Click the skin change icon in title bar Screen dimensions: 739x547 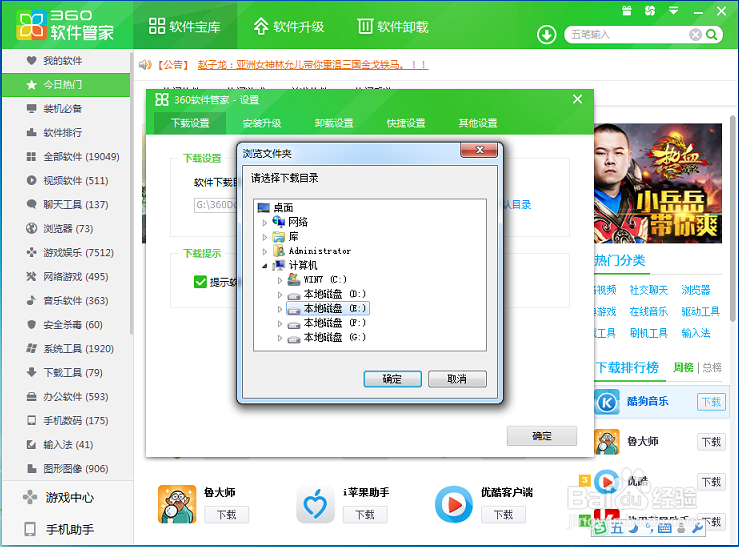tap(650, 10)
